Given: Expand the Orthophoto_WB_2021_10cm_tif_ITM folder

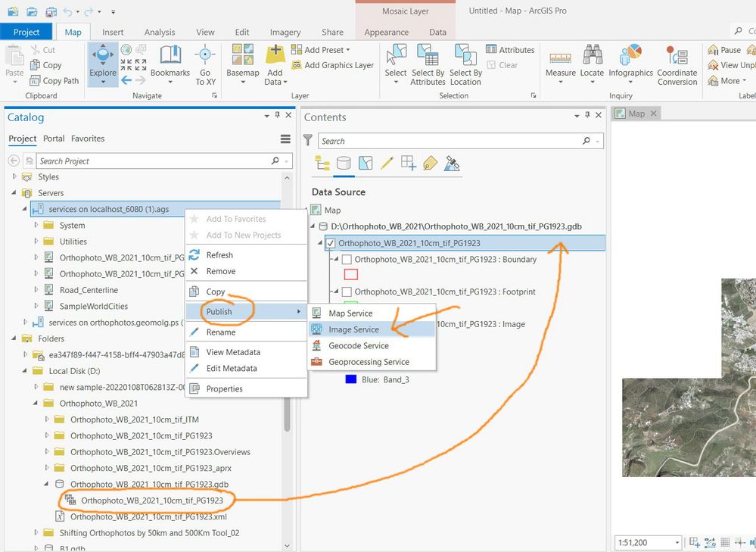Looking at the screenshot, I should (x=46, y=419).
